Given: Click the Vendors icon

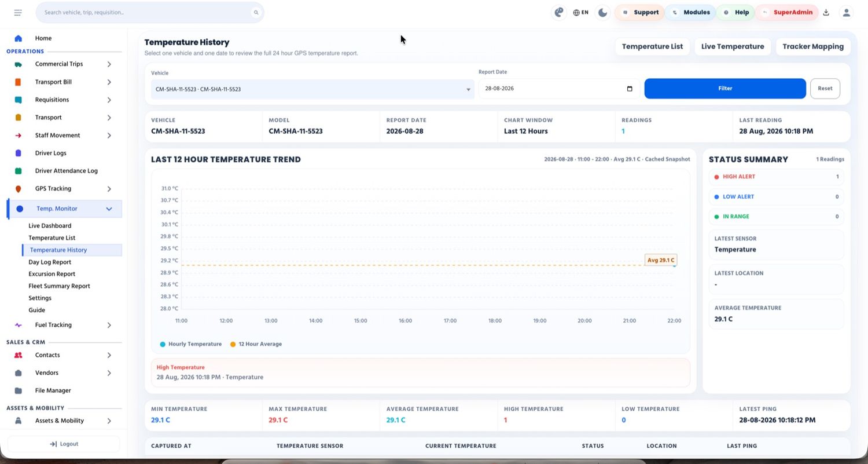Looking at the screenshot, I should [x=18, y=373].
